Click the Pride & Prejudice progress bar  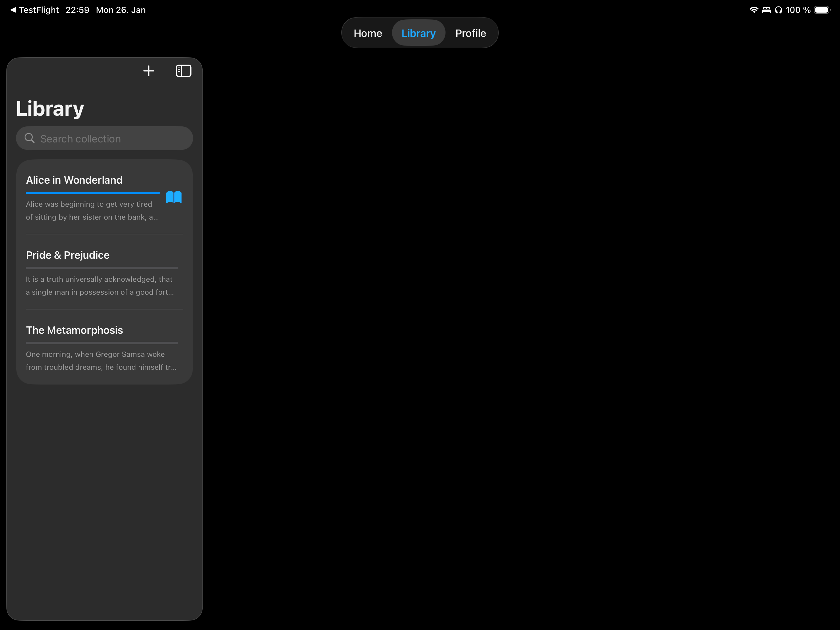pyautogui.click(x=102, y=268)
